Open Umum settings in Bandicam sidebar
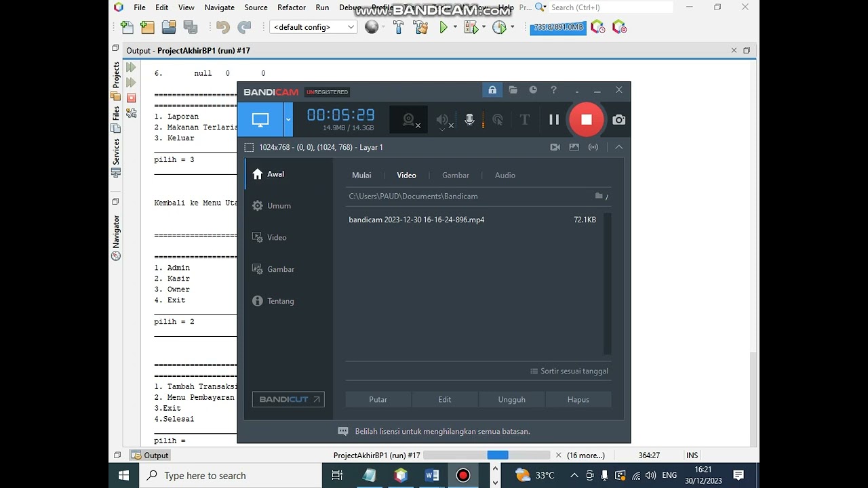 (288, 206)
